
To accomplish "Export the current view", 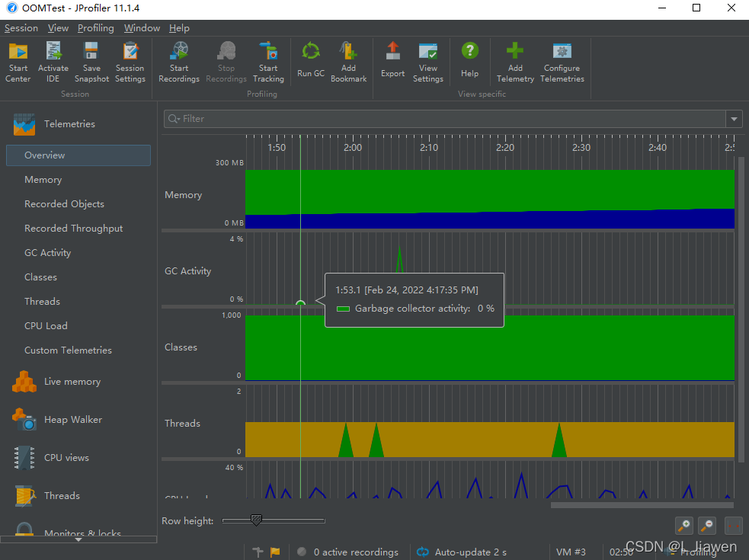I will (x=392, y=59).
